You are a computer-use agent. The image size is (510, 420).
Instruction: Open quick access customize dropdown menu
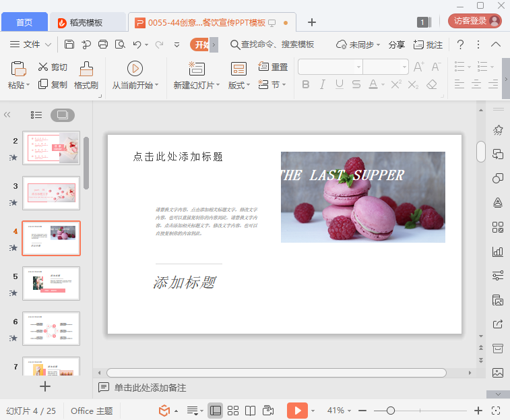click(x=177, y=44)
